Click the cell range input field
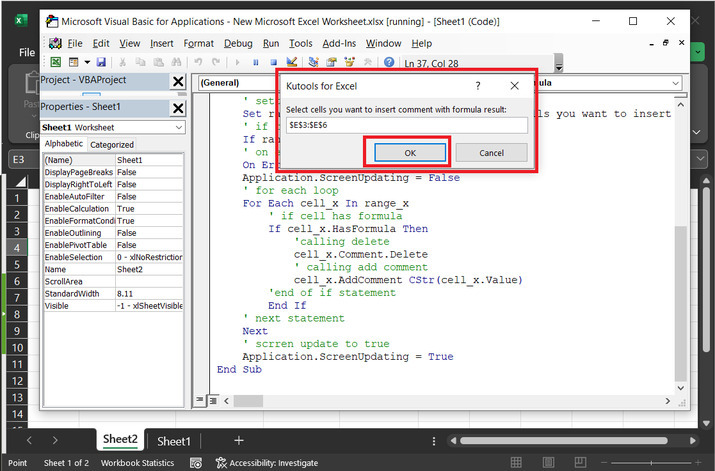 point(406,125)
